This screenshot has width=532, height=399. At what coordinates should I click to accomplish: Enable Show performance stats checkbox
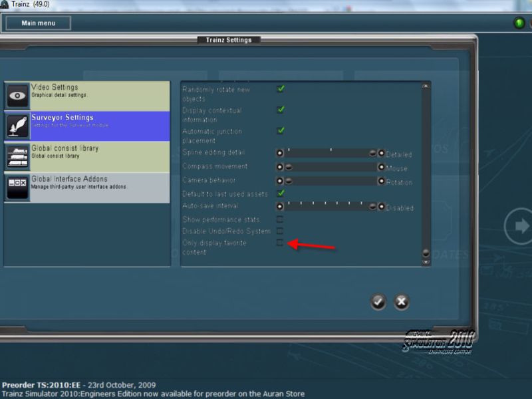click(280, 219)
